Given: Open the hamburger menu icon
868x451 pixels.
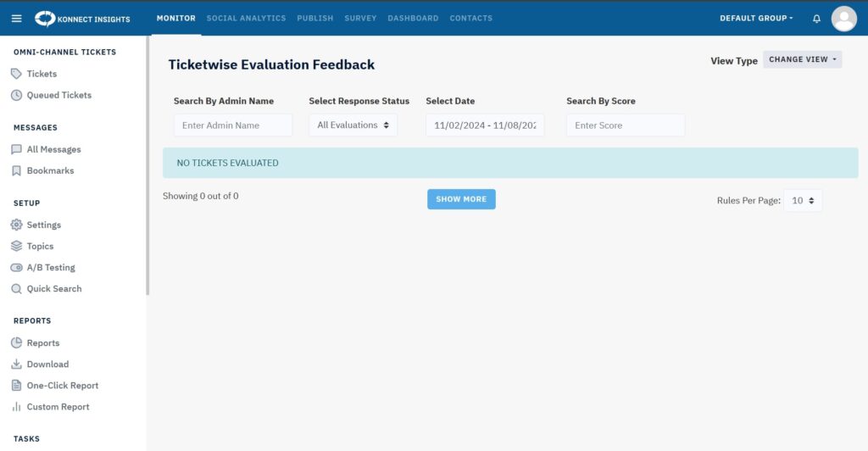Looking at the screenshot, I should [16, 19].
